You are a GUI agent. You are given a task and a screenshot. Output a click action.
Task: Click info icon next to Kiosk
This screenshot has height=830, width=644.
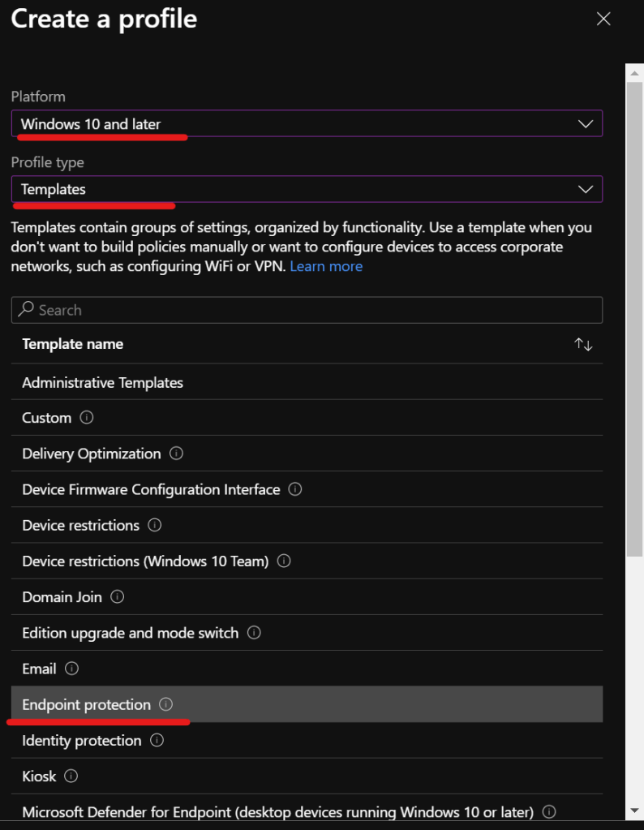72,776
